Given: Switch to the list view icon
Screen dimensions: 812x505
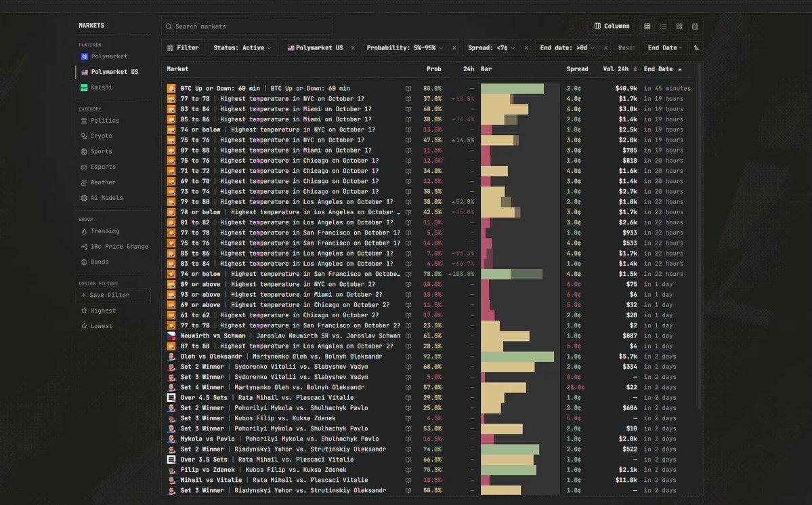Looking at the screenshot, I should (664, 26).
